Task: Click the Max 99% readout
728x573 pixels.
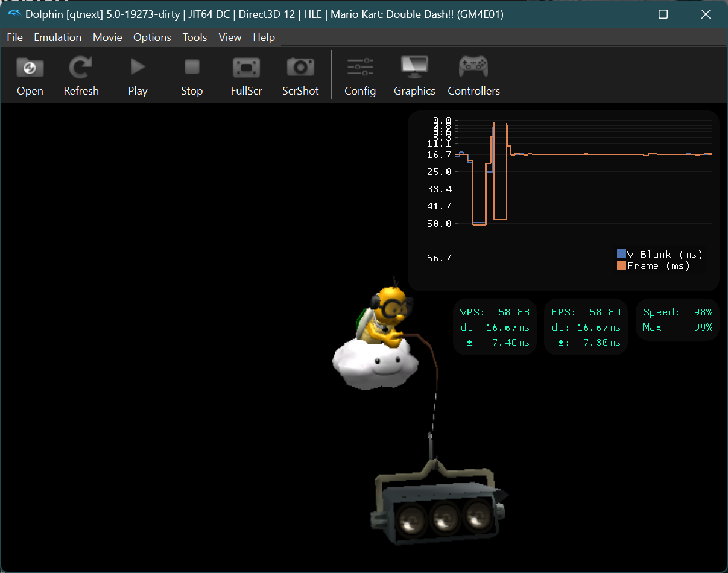Action: [678, 327]
